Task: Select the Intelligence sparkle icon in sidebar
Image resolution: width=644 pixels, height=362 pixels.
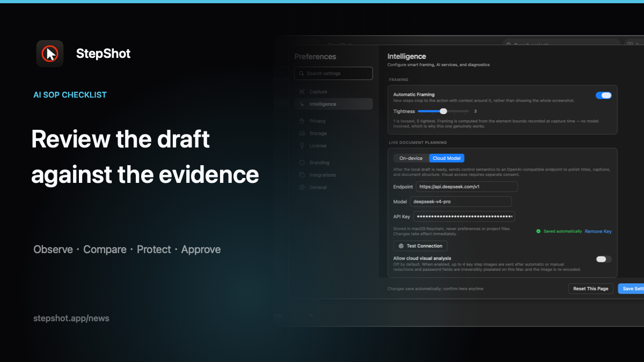Action: coord(302,104)
